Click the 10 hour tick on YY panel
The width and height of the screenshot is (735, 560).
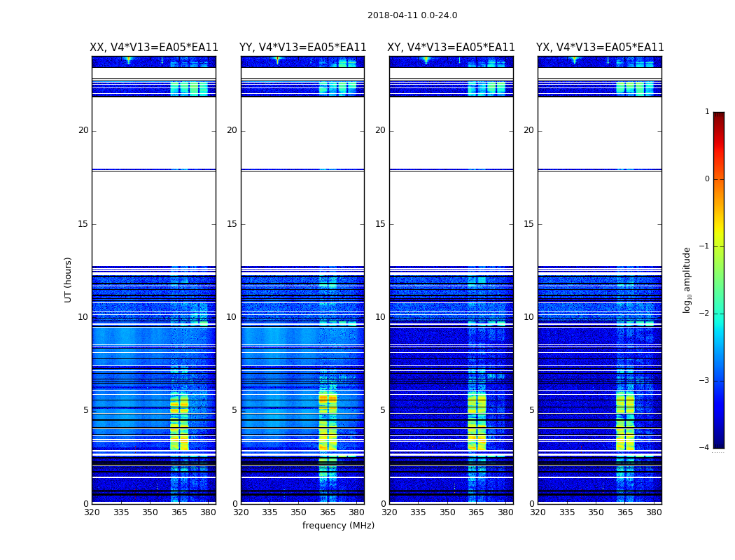coord(232,317)
